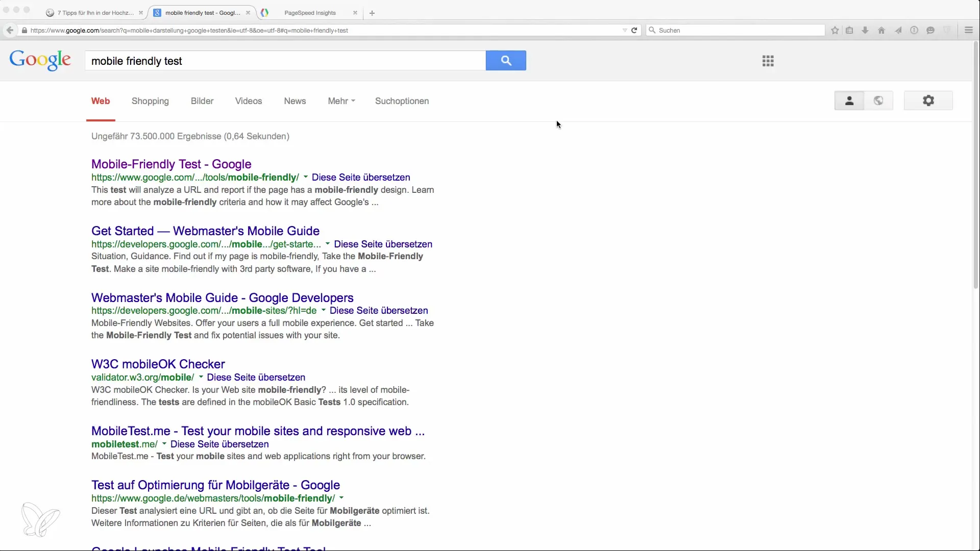Open 'Get Started — Webmaster's Mobile Guide' result
This screenshot has width=980, height=551.
[x=205, y=231]
